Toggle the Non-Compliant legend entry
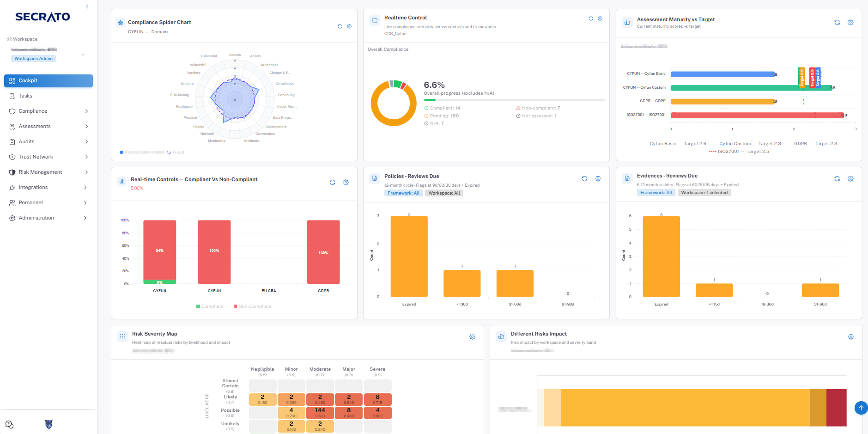The height and width of the screenshot is (434, 868). (253, 306)
